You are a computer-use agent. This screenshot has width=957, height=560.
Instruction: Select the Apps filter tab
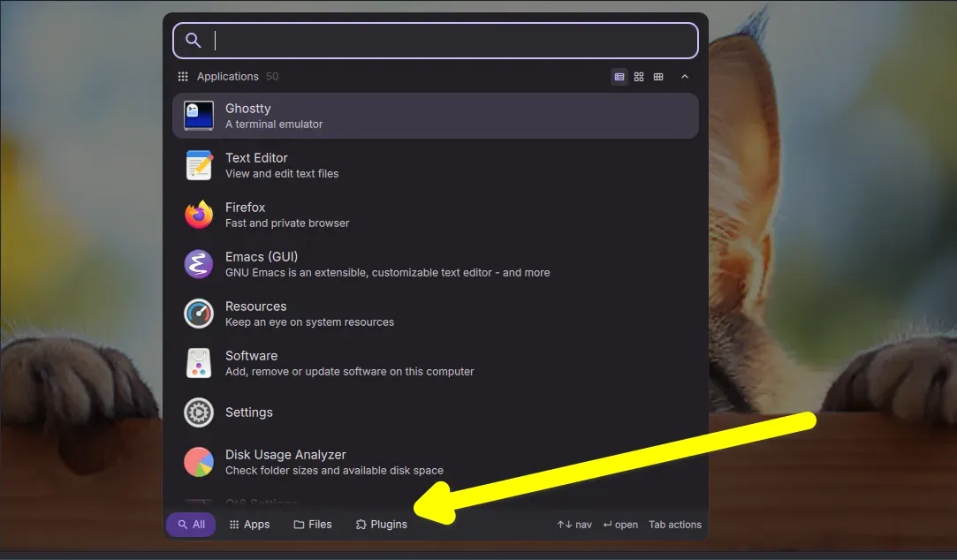click(249, 525)
